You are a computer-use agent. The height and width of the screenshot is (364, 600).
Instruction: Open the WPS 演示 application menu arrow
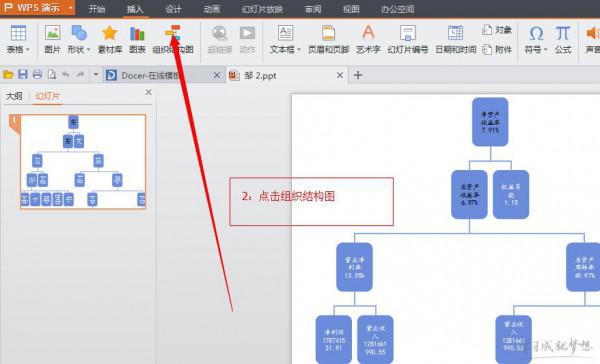click(x=70, y=8)
